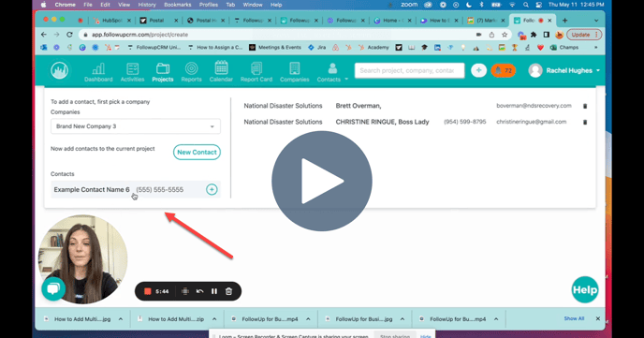Click email boverman@ndsrecovery.com
Screen dimensions: 644x338
point(534,106)
